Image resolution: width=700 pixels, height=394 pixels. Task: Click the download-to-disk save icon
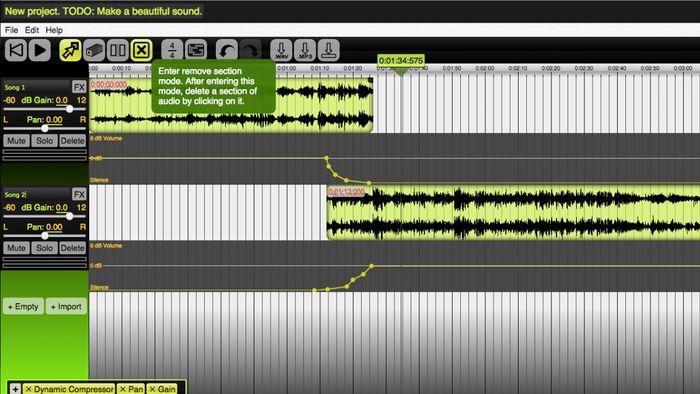click(x=329, y=50)
